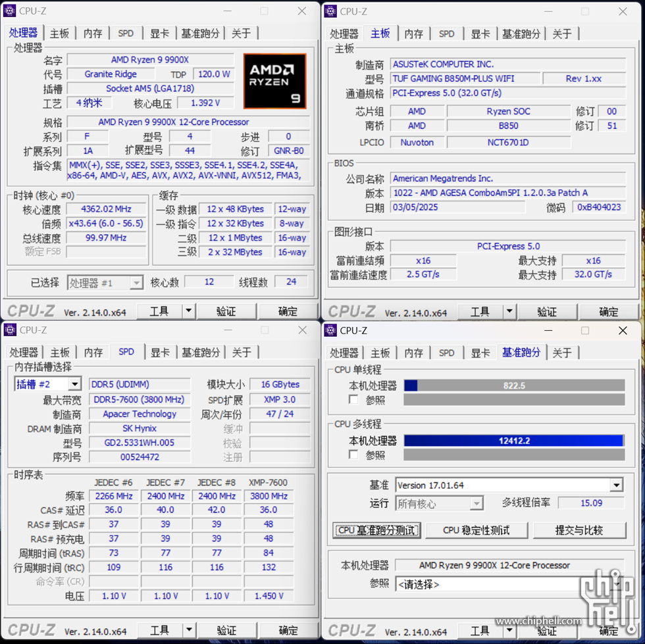Click the 提交与比较 button

click(x=579, y=530)
